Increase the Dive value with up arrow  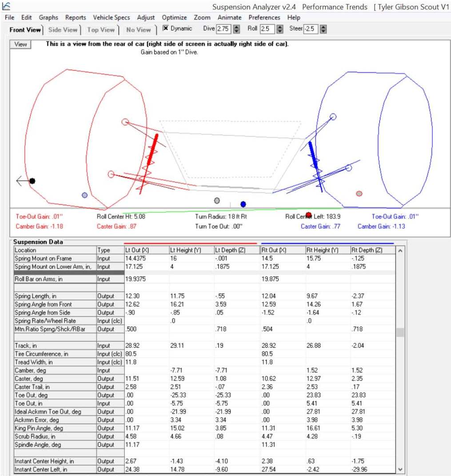click(236, 27)
